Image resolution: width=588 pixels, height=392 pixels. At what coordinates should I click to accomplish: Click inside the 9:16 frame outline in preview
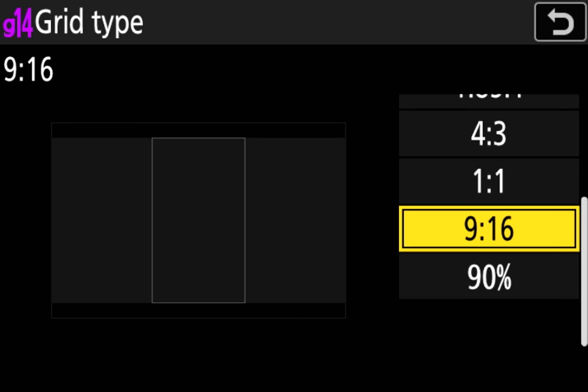(x=198, y=220)
